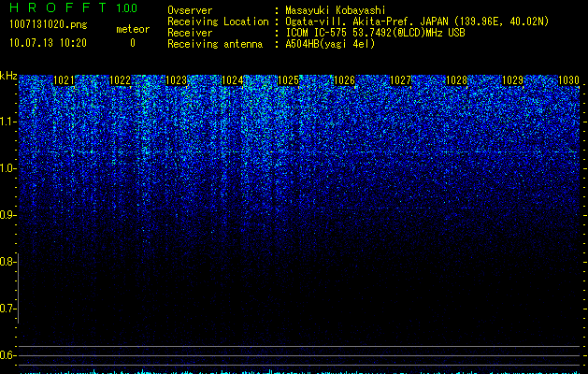This screenshot has width=588, height=374.
Task: Click the Receiving Location label
Action: click(x=218, y=22)
